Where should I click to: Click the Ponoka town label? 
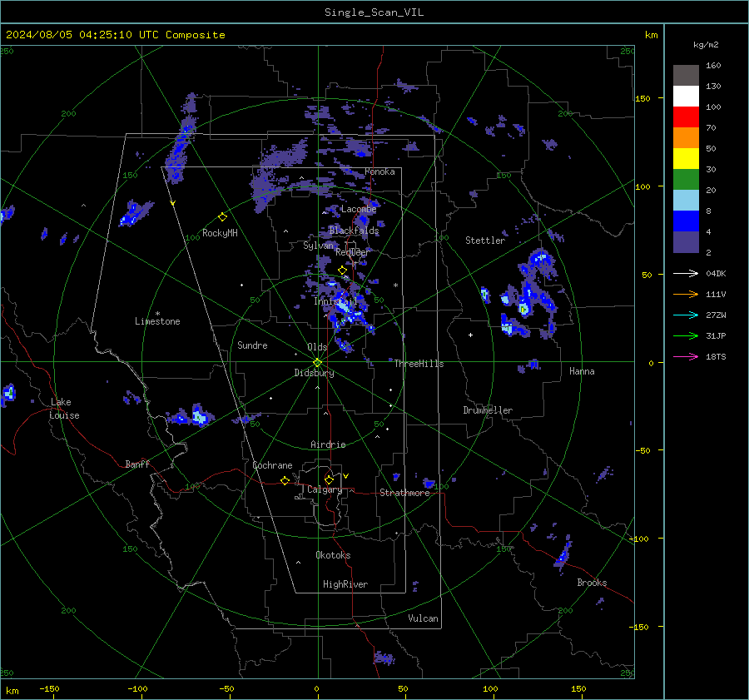[379, 171]
